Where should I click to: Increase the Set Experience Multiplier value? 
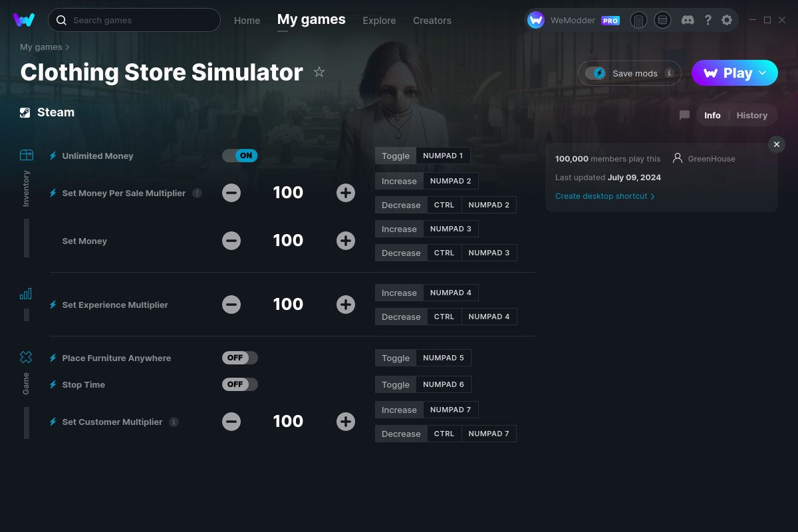tap(346, 304)
